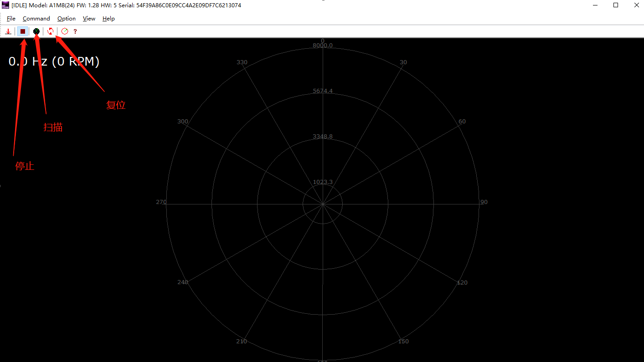644x362 pixels.
Task: Open the File menu
Action: point(11,19)
